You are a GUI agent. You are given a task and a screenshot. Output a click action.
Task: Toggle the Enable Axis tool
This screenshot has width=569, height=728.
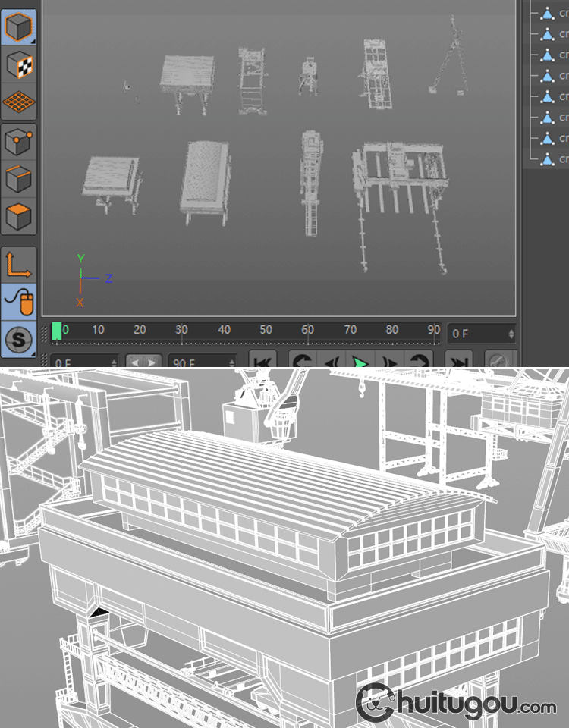(18, 265)
